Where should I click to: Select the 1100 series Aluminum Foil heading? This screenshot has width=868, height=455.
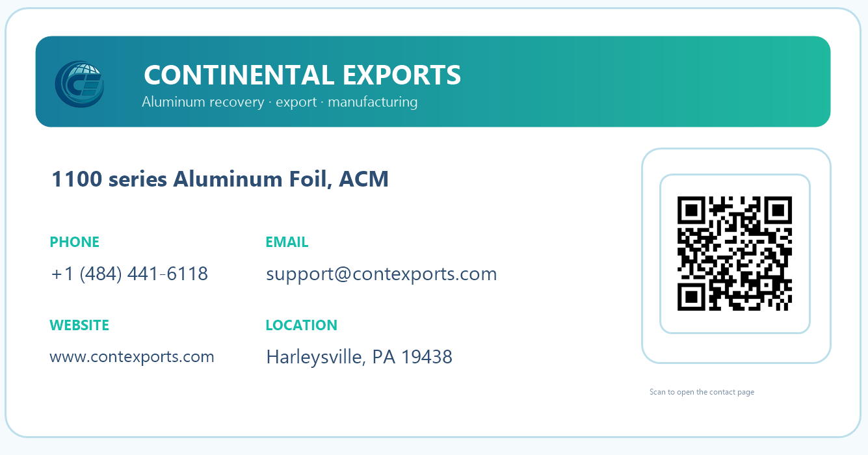click(x=192, y=179)
